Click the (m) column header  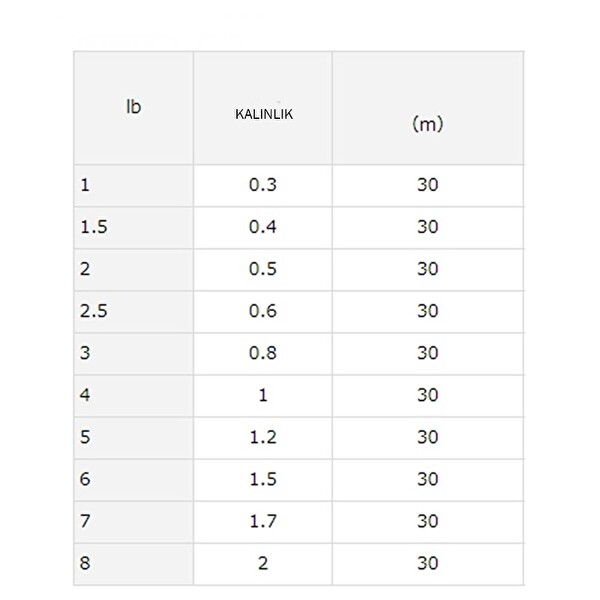427,124
